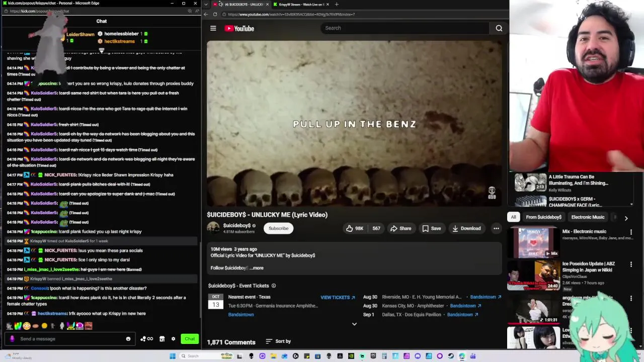The width and height of the screenshot is (644, 362).
Task: Like the UNLUCKY ME video
Action: pos(354,228)
